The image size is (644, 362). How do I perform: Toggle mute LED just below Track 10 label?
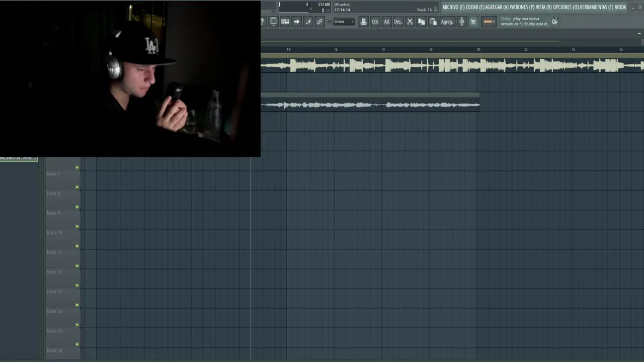(77, 246)
